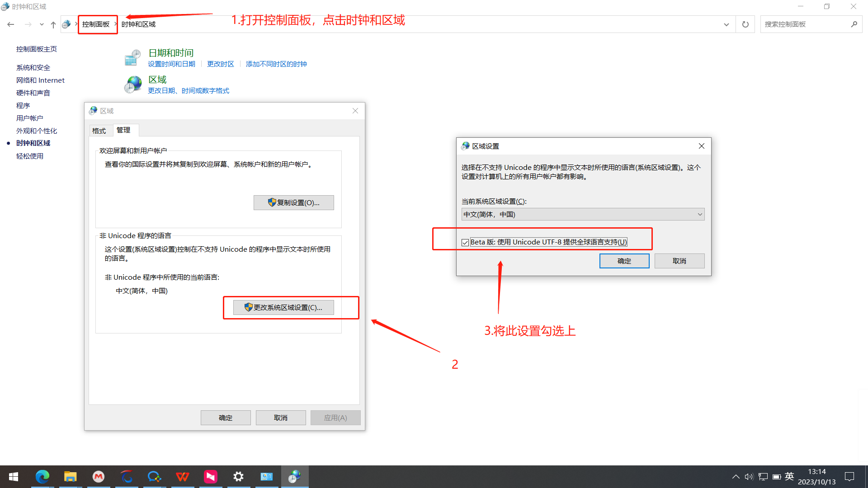868x488 pixels.
Task: Click the back navigation arrow
Action: (x=11, y=24)
